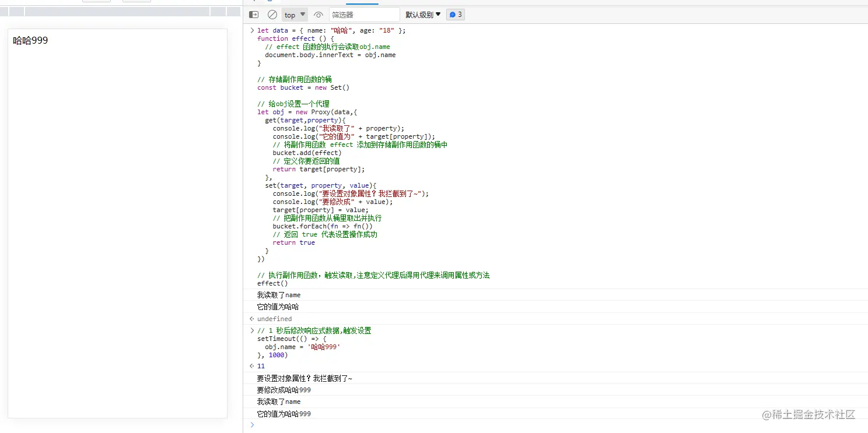This screenshot has height=433, width=868.
Task: Select code line 'setTimeout(() => {'
Action: [292, 339]
